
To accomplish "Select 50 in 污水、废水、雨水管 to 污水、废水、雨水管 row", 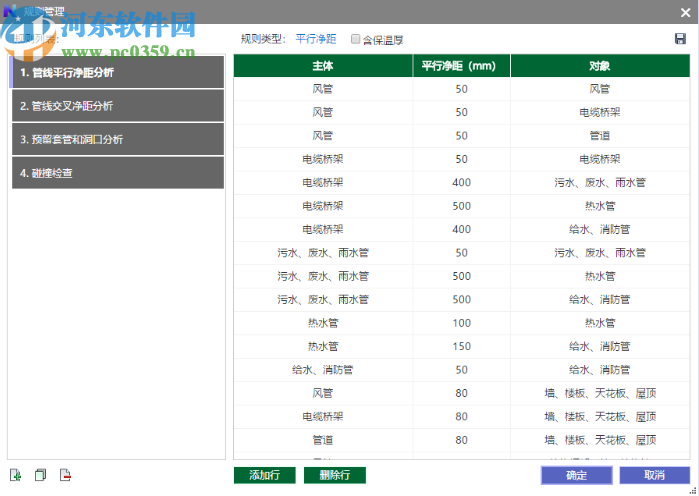I will pyautogui.click(x=461, y=253).
